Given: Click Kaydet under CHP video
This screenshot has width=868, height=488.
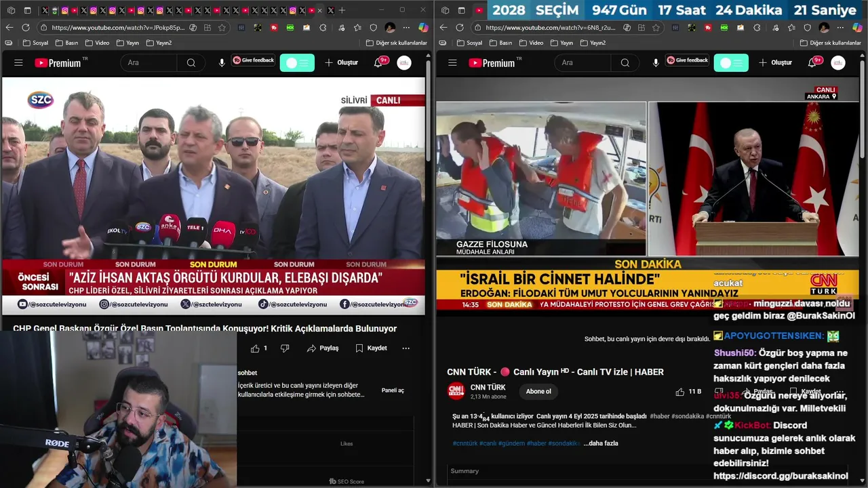Looking at the screenshot, I should [372, 348].
